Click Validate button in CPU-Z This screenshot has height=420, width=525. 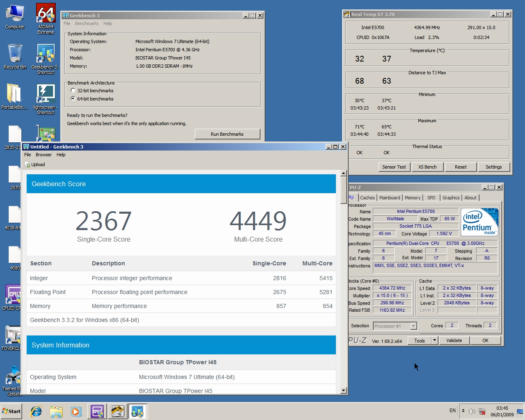[x=454, y=340]
